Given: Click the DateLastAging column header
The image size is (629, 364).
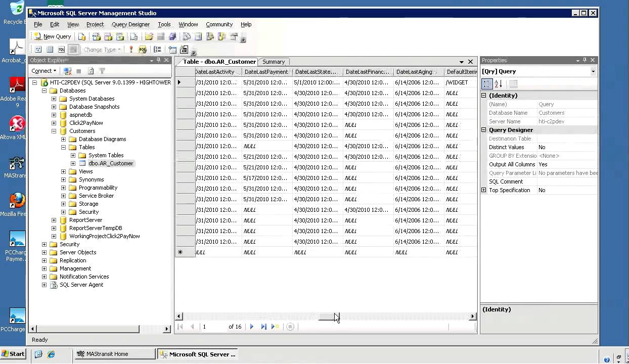Looking at the screenshot, I should (x=419, y=72).
